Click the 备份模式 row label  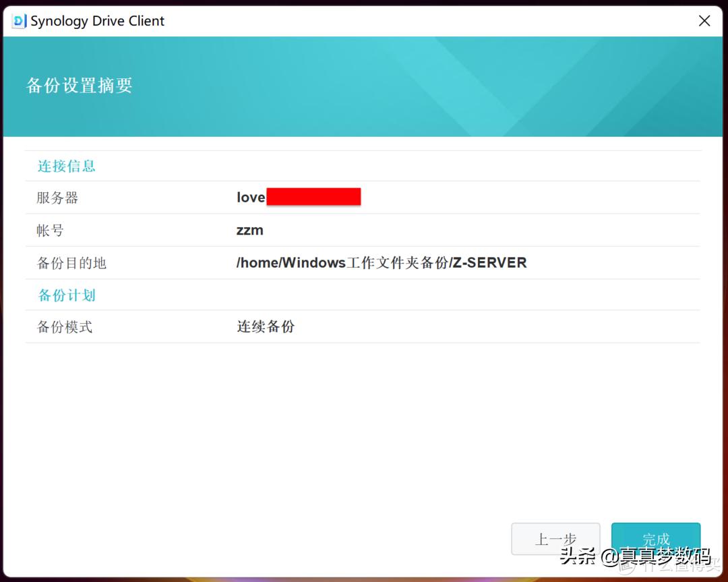pyautogui.click(x=64, y=327)
